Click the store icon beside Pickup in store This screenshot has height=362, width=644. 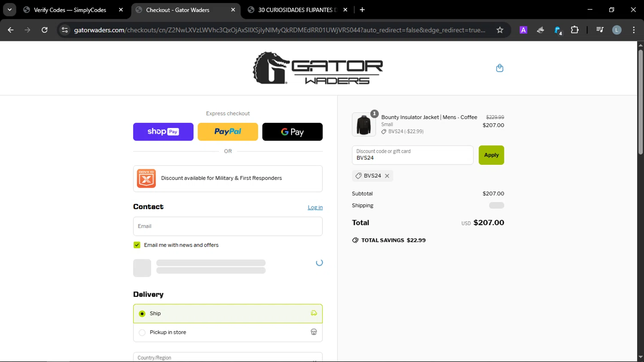[314, 332]
